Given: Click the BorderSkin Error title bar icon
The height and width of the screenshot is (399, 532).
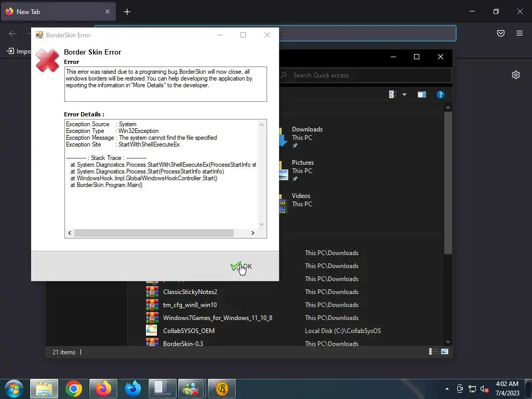Looking at the screenshot, I should tap(39, 35).
